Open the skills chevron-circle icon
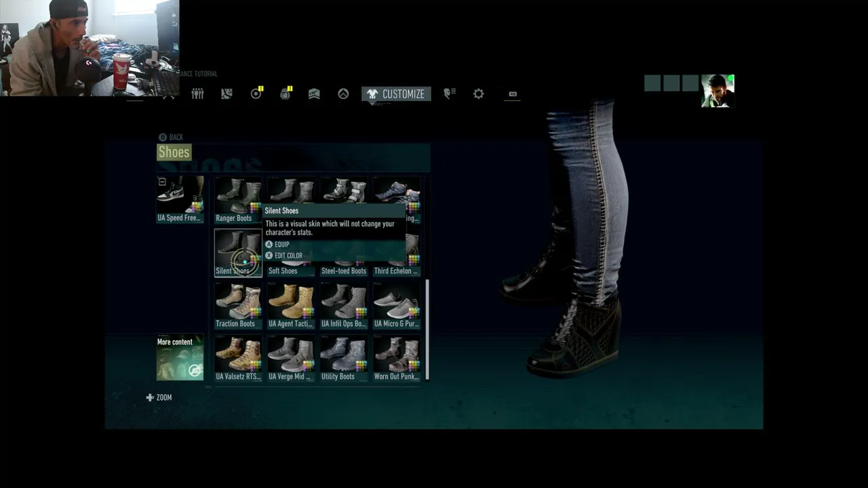The width and height of the screenshot is (868, 488). coord(343,94)
